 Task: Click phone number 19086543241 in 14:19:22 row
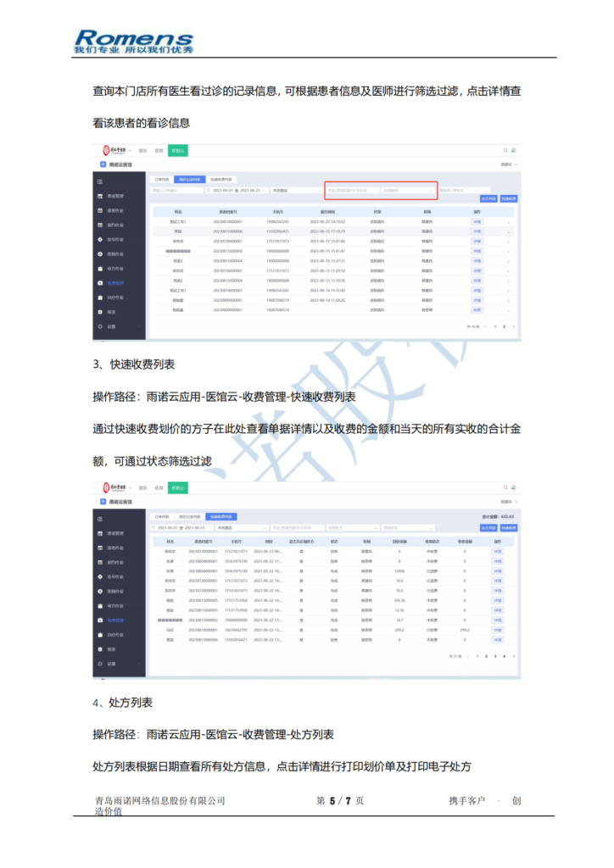click(278, 222)
